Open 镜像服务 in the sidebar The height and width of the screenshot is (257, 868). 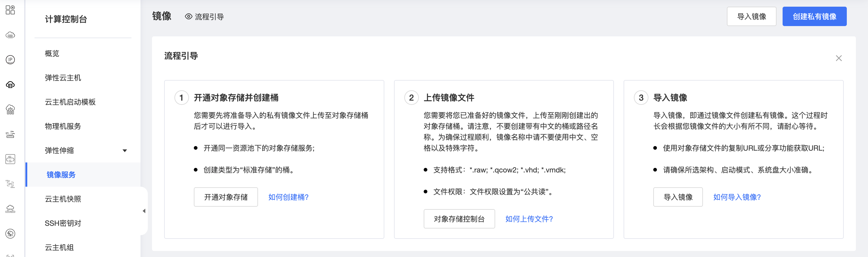click(x=61, y=175)
